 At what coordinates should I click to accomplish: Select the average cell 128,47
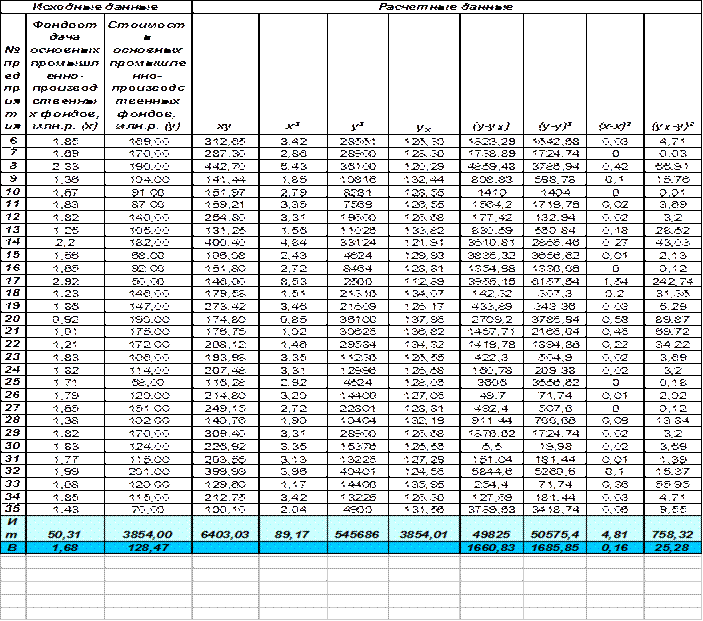148,547
